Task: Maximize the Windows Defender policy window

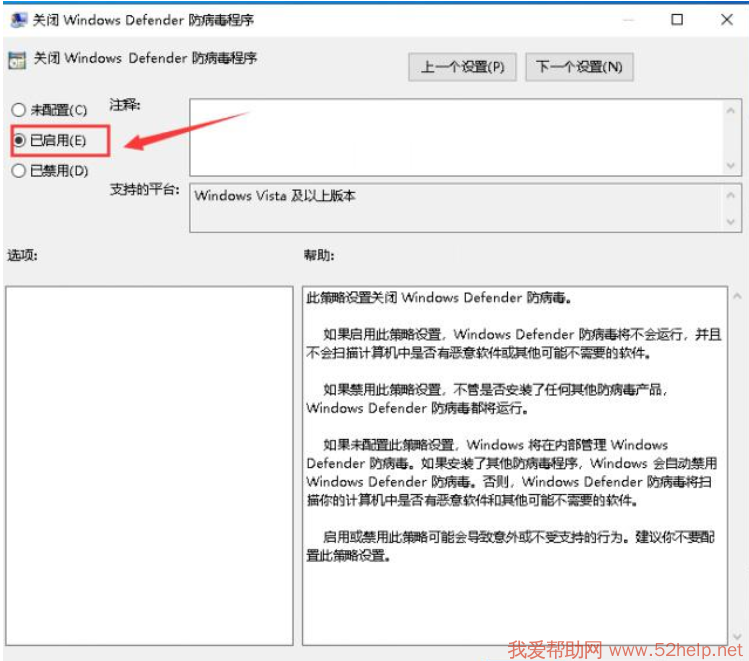Action: (677, 19)
